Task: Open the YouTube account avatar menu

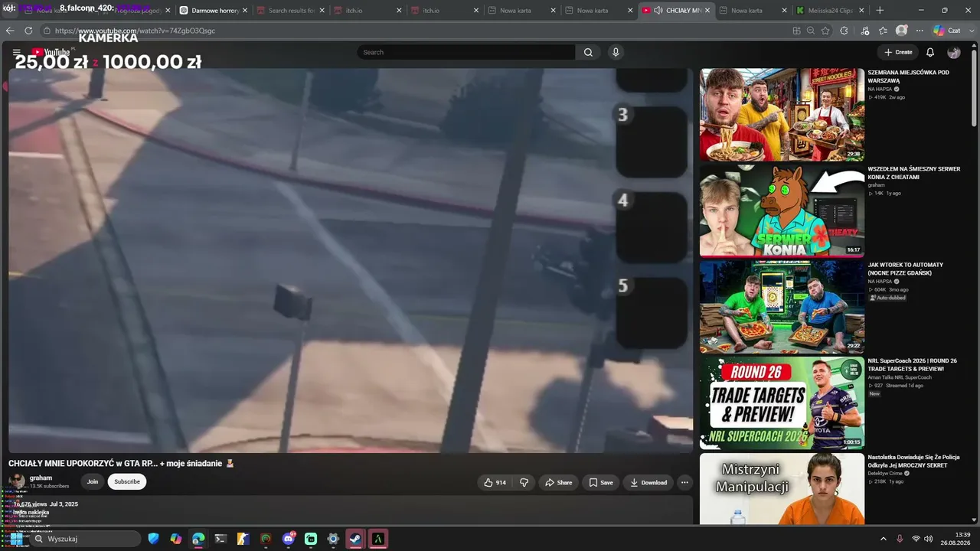Action: click(954, 52)
